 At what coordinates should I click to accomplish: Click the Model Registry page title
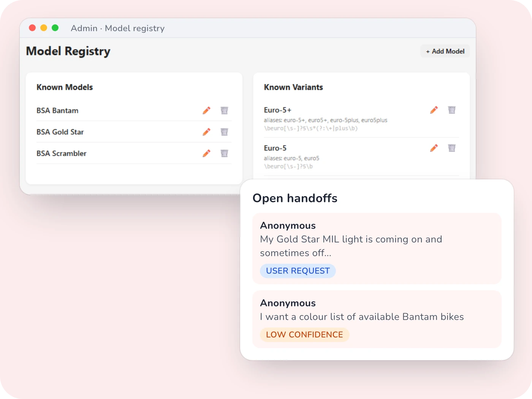[x=68, y=51]
